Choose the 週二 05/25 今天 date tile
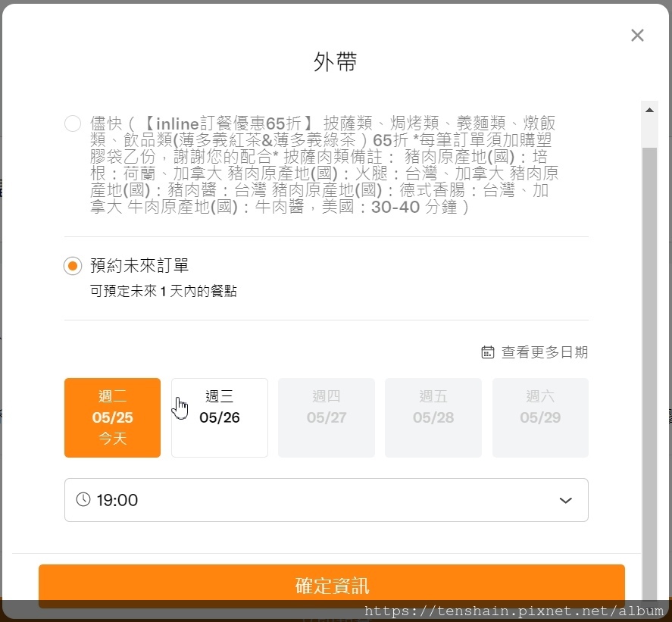672x622 pixels. click(x=112, y=417)
